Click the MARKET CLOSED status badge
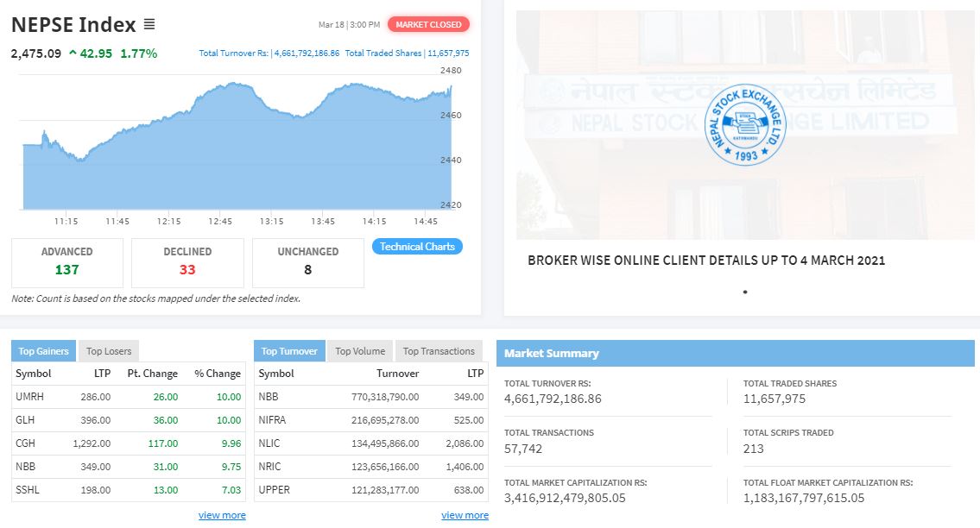The height and width of the screenshot is (528, 980). pos(429,24)
